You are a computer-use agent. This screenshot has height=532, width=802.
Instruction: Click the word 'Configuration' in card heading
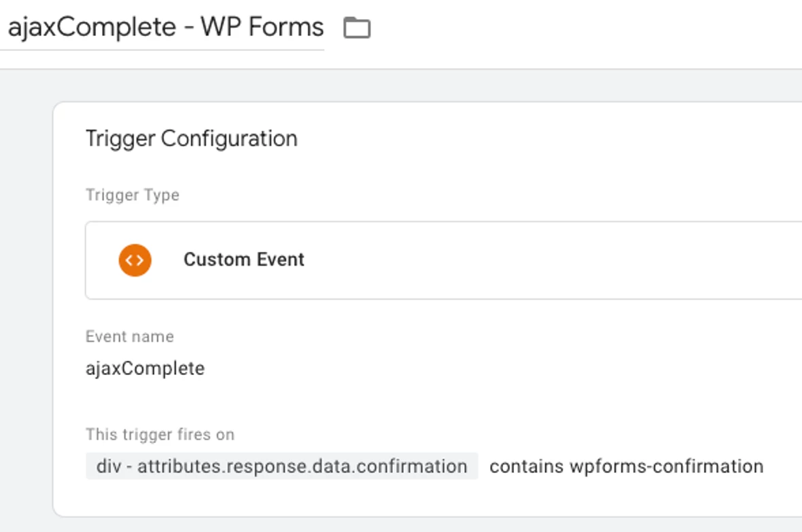point(229,139)
